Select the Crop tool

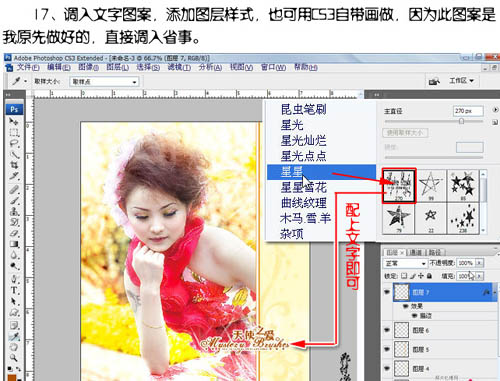[14, 165]
